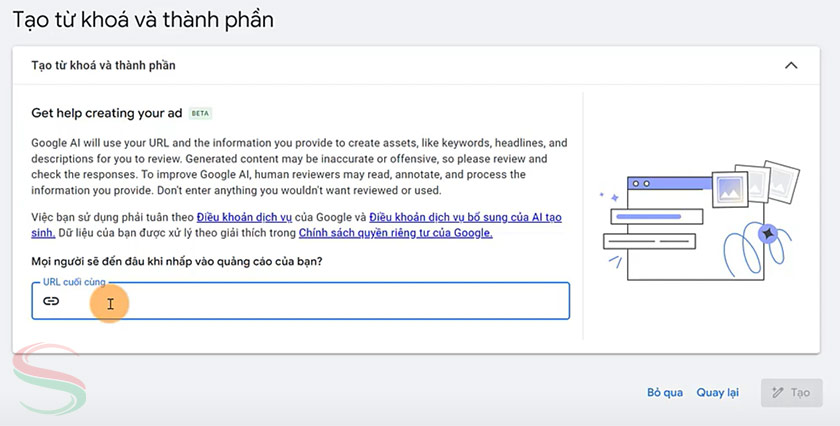Click the BETA badge
This screenshot has height=426, width=840.
tap(201, 113)
